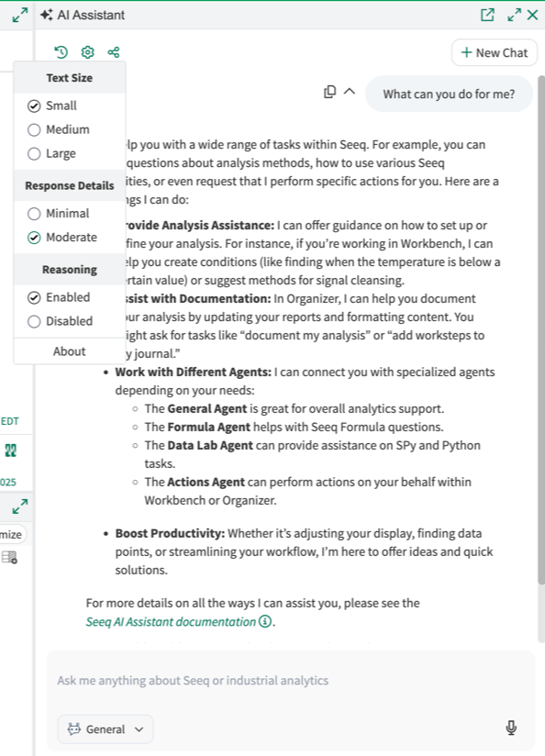Image resolution: width=545 pixels, height=756 pixels.
Task: Copy the prompt with the copy icon
Action: tap(330, 92)
